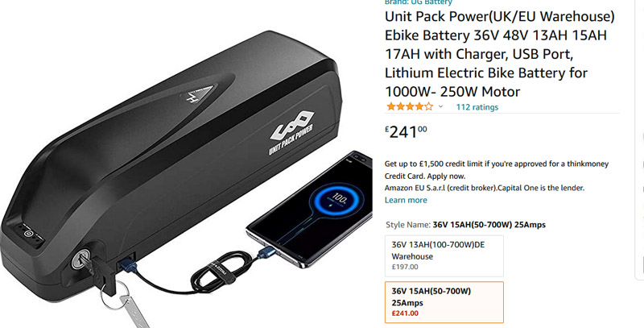Click the Style Name label

(408, 225)
